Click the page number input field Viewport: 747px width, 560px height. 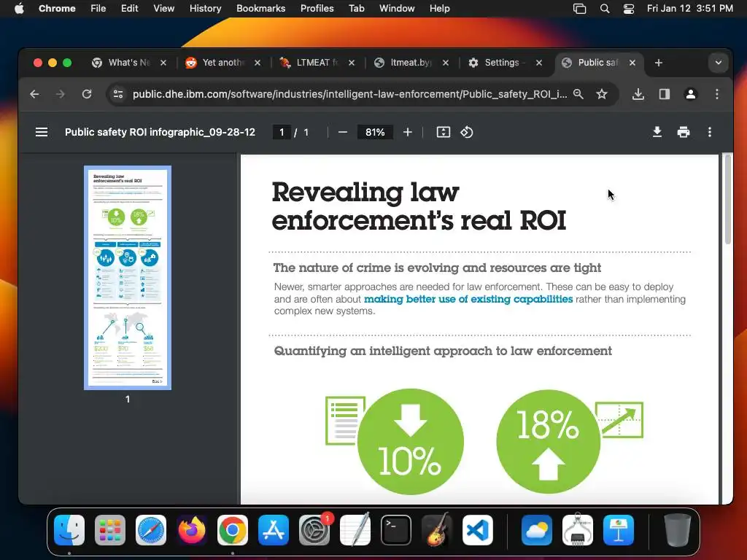282,132
